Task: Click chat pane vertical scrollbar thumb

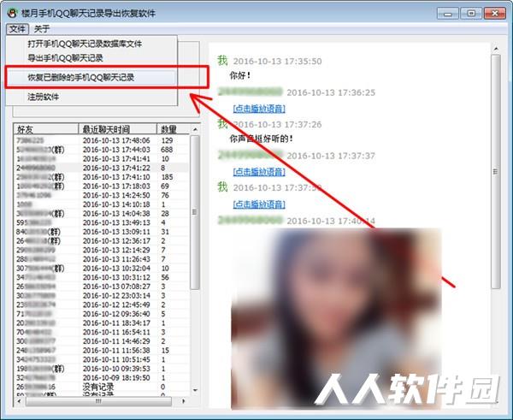Action: click(x=496, y=172)
